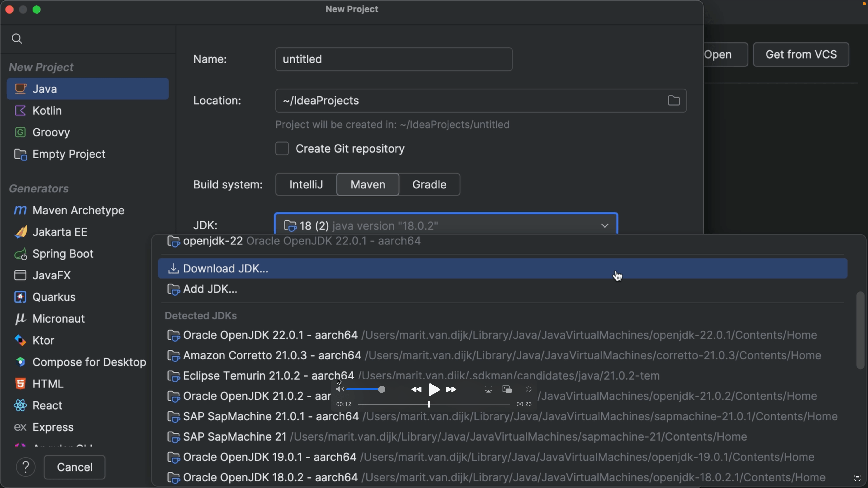868x488 pixels.
Task: Click the Groovy G icon
Action: click(20, 132)
